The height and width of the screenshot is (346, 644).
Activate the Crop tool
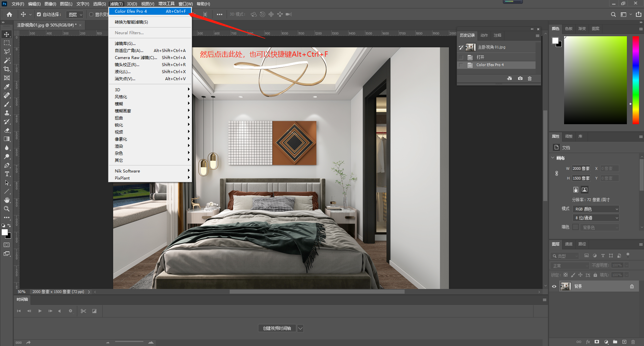click(7, 69)
